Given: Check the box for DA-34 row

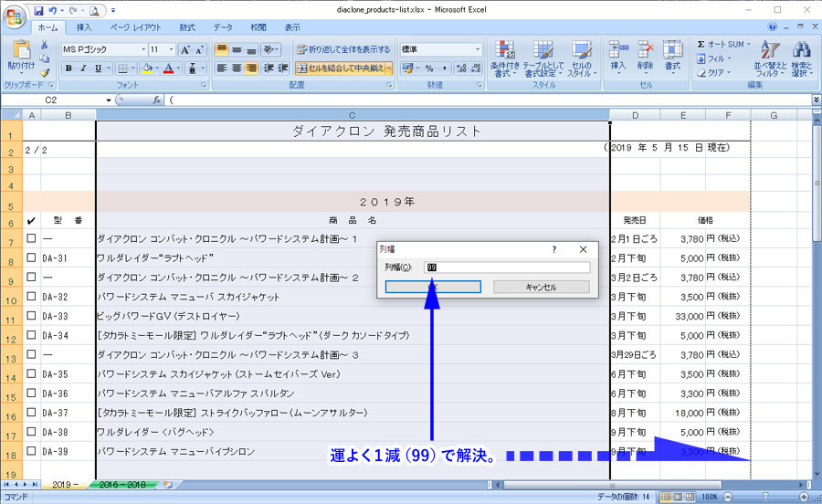Looking at the screenshot, I should point(31,335).
